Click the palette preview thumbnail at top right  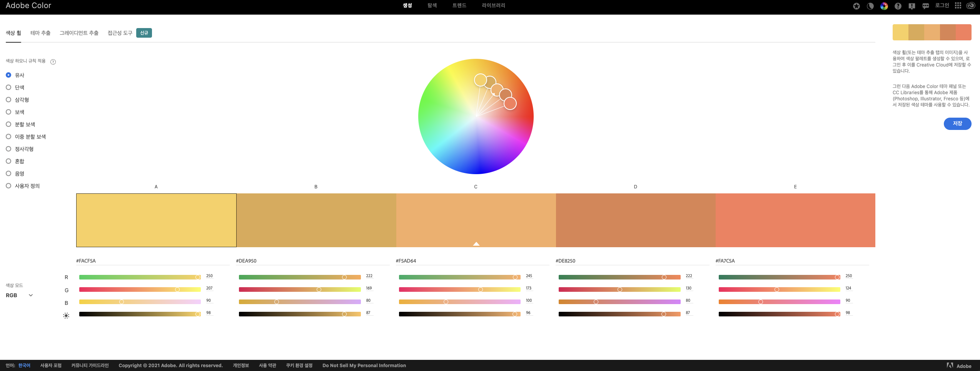coord(932,32)
